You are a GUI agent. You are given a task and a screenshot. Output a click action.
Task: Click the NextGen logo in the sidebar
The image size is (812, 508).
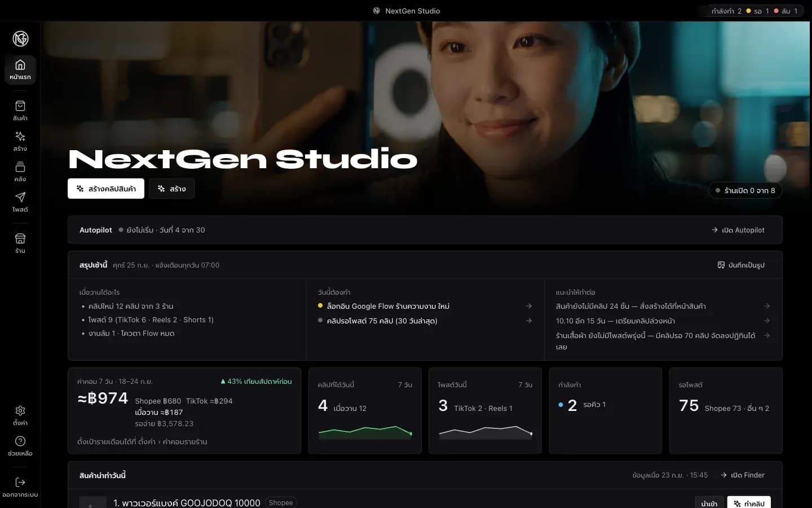click(20, 38)
